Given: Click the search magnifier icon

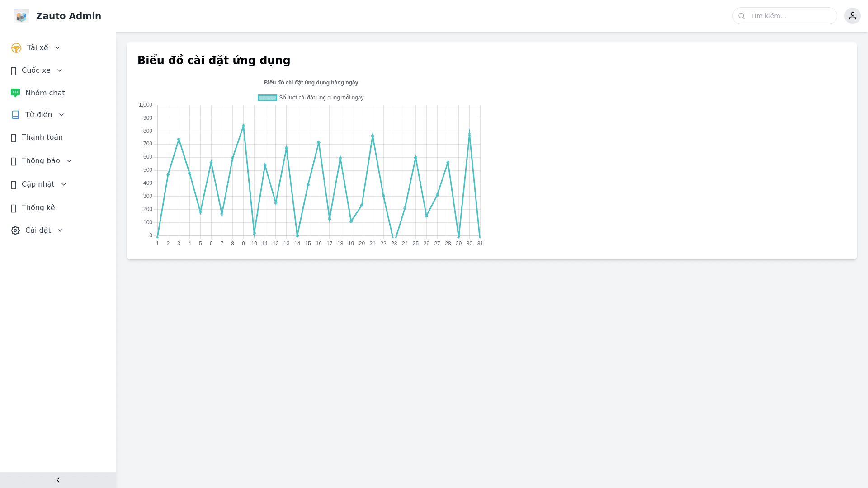Looking at the screenshot, I should pos(741,16).
